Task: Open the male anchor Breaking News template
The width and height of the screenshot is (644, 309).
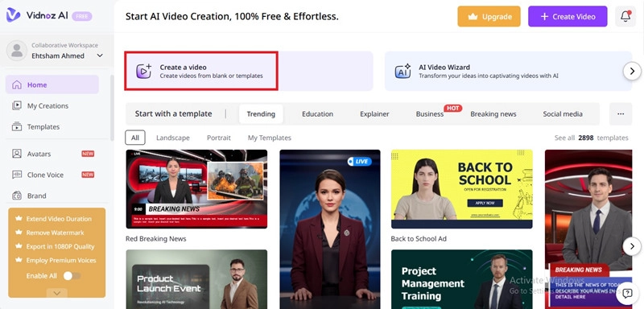Action: (x=588, y=229)
